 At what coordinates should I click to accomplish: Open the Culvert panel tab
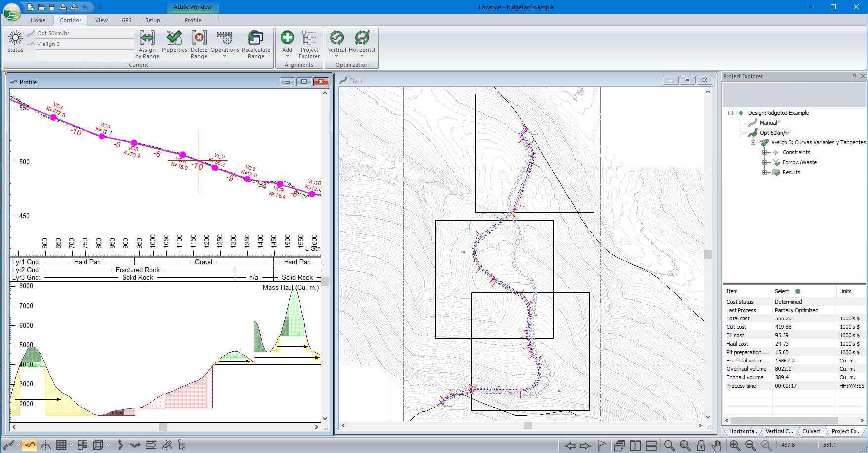coord(811,431)
